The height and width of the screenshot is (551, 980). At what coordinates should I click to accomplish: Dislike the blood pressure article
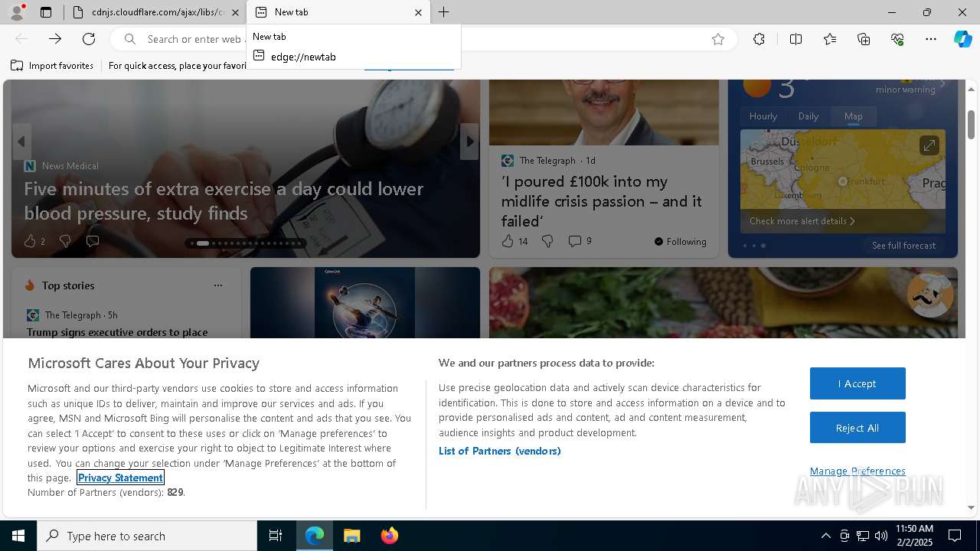[65, 241]
